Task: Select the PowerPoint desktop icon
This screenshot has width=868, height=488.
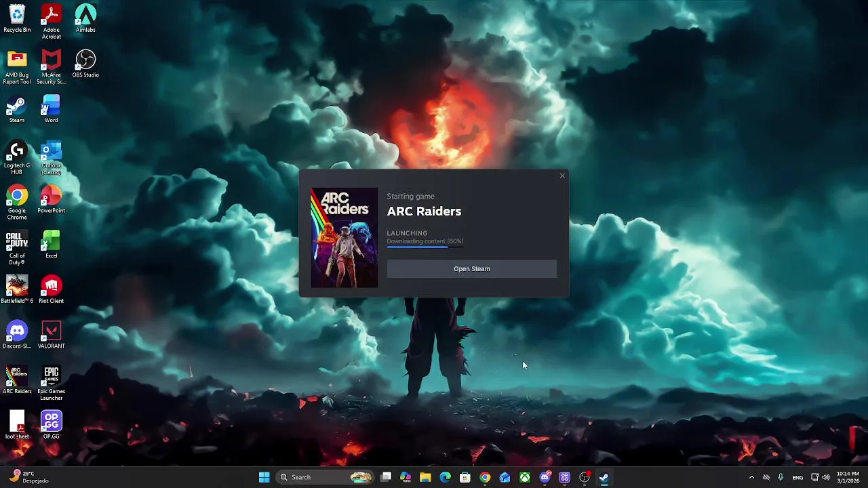Action: point(52,200)
